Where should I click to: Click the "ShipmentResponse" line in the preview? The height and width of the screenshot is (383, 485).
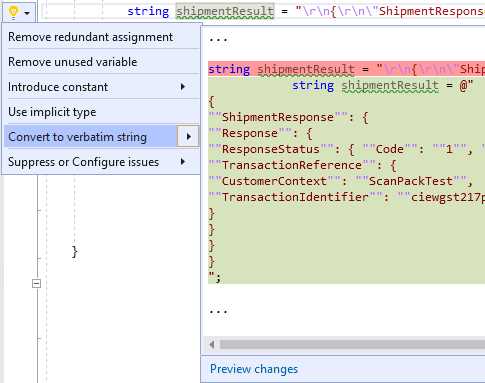coord(288,117)
